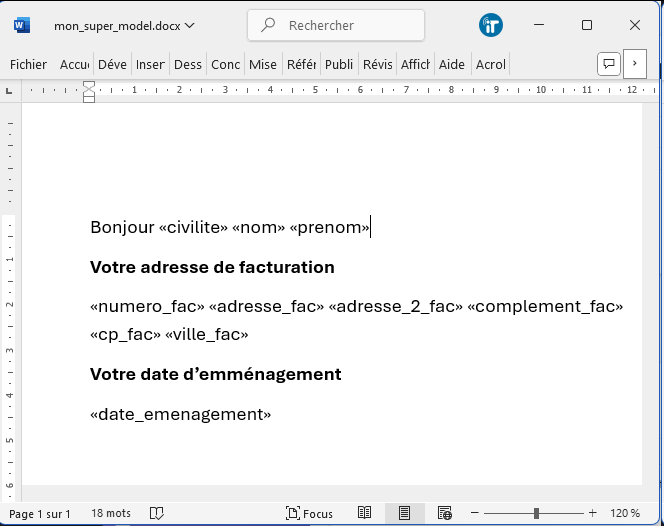The width and height of the screenshot is (664, 526).
Task: Click the spelling check book icon
Action: pos(157,513)
